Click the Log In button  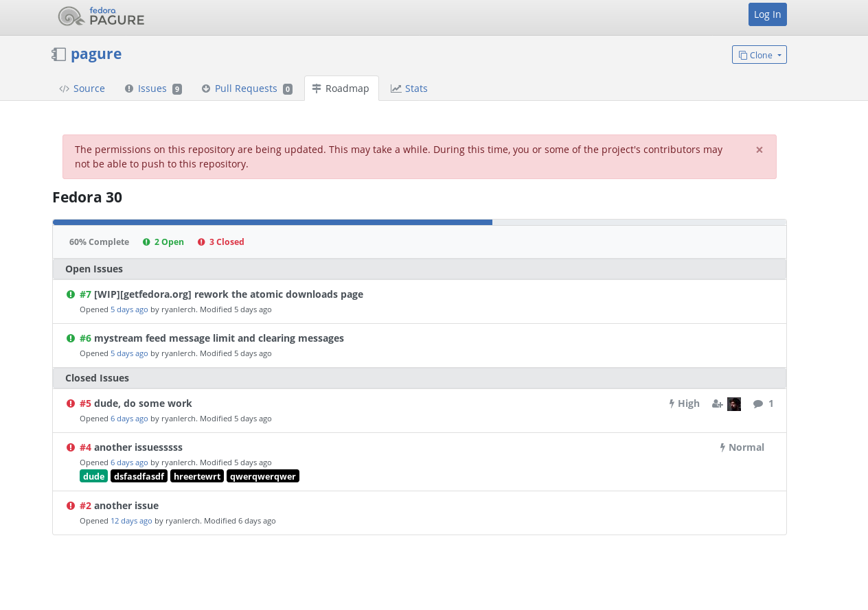[767, 14]
